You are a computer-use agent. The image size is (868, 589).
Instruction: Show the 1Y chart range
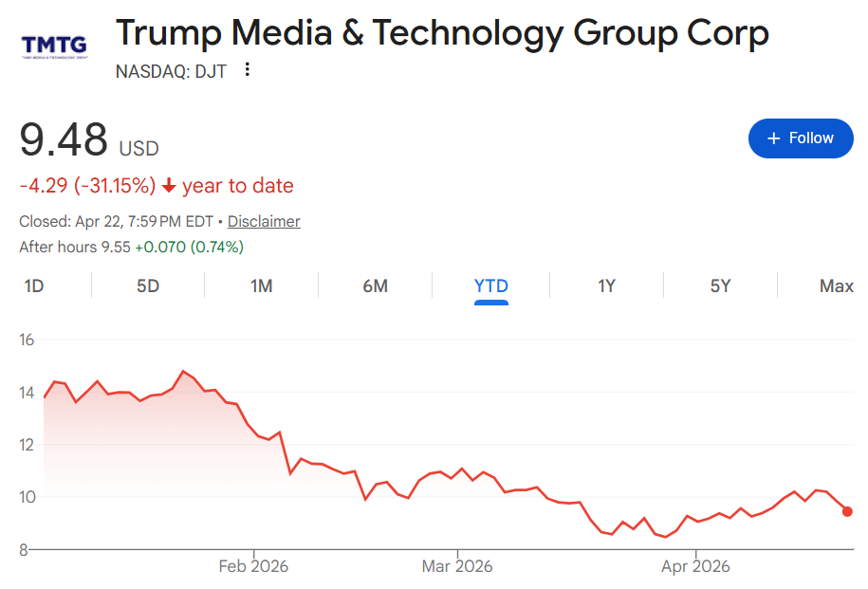607,285
